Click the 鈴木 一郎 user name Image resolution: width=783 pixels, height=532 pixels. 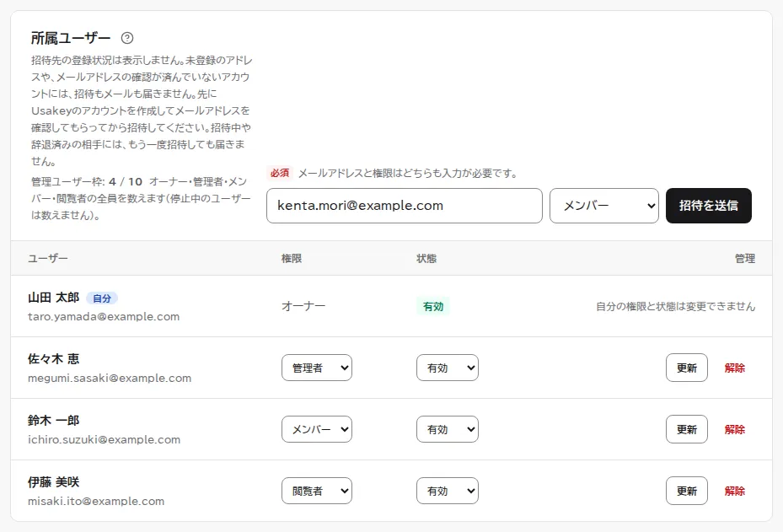tap(53, 421)
